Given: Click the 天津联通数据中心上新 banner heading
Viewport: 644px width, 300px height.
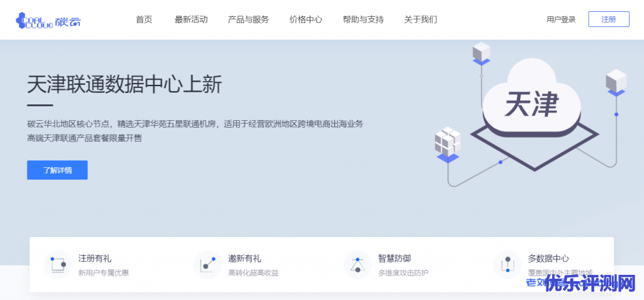Looking at the screenshot, I should click(125, 85).
